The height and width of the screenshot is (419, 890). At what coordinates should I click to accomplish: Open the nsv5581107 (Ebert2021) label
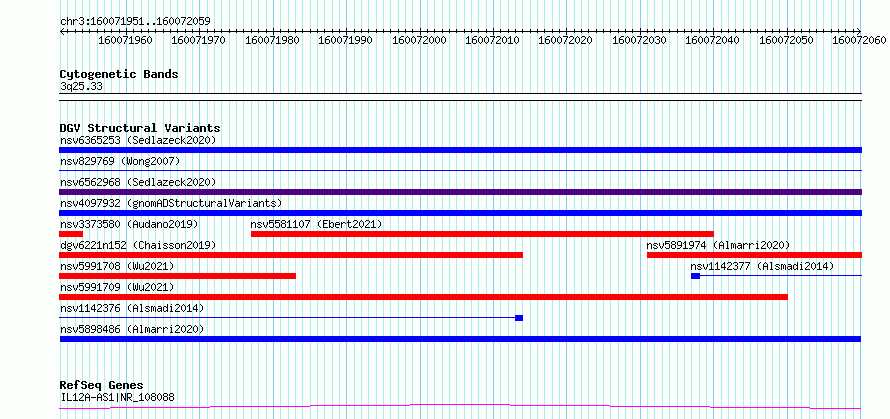pos(316,224)
